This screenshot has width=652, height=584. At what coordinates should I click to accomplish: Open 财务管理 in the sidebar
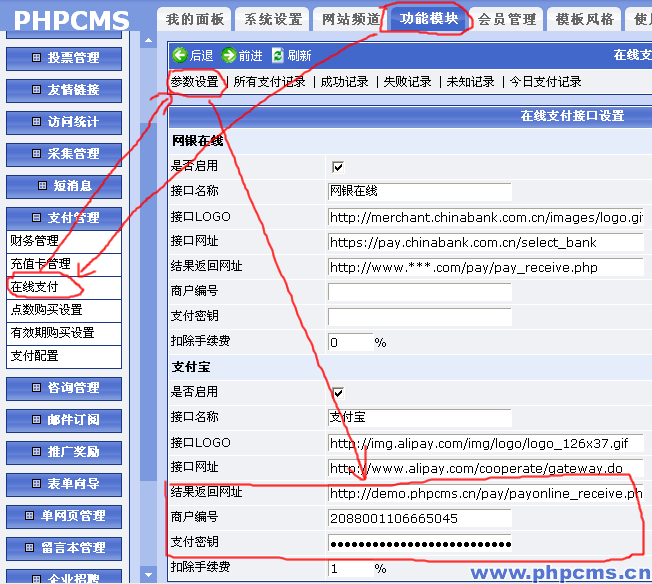click(64, 241)
